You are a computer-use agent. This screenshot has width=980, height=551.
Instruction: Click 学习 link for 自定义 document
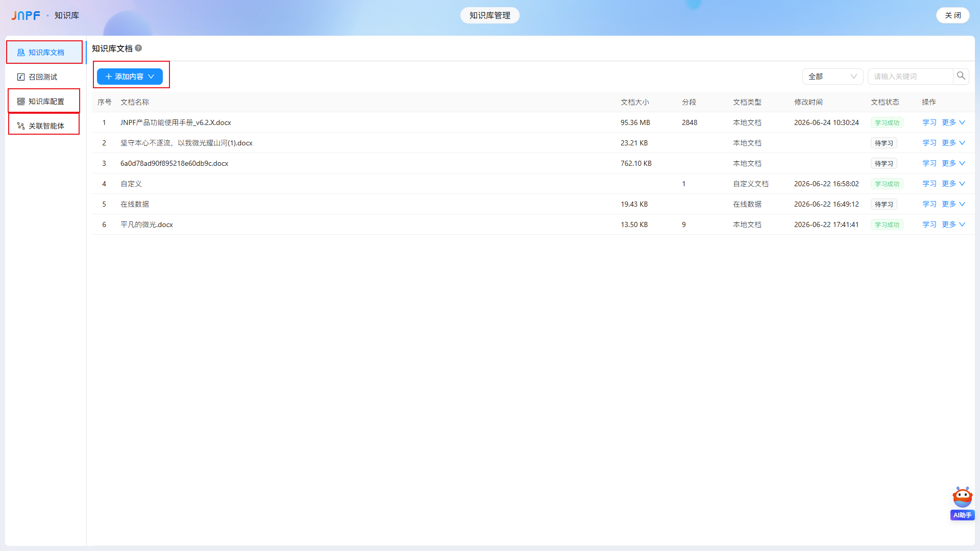point(929,184)
